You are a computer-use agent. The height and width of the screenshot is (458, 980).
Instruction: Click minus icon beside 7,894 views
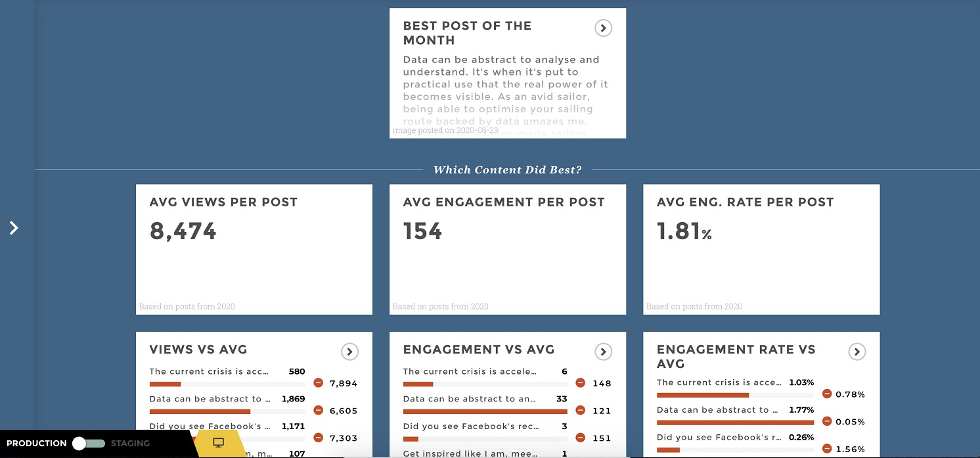(x=319, y=383)
